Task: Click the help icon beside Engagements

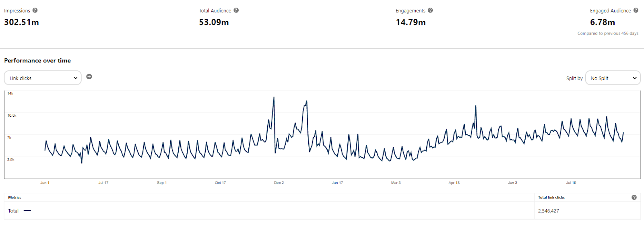Action: [x=430, y=10]
